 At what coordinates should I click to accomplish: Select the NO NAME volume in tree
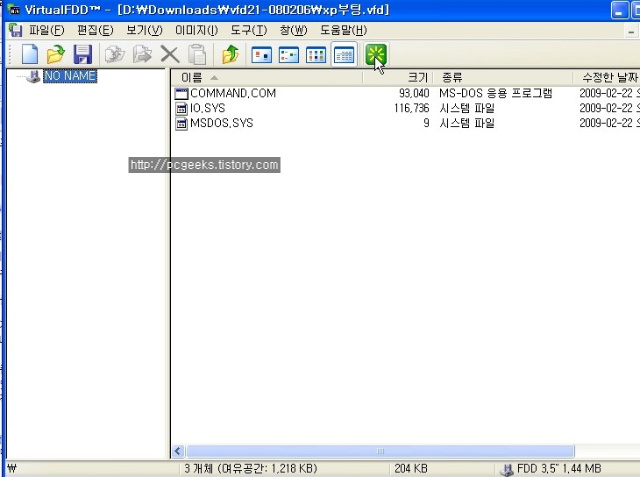pos(70,76)
